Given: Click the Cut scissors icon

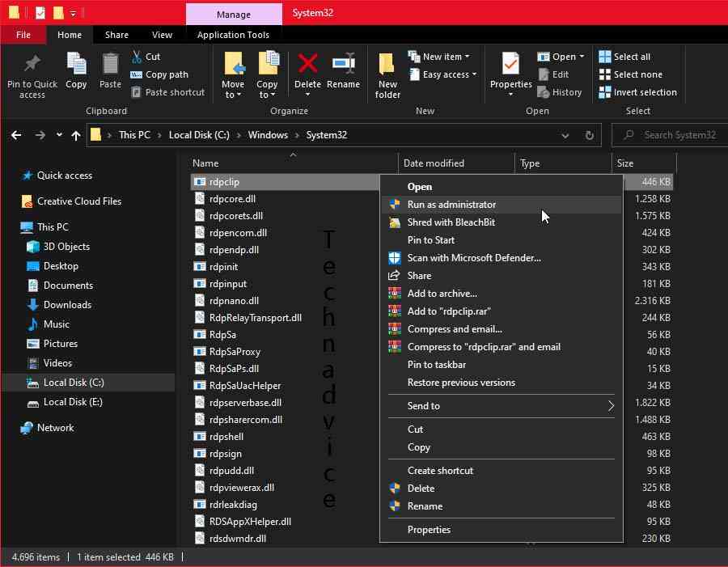Looking at the screenshot, I should click(x=137, y=57).
